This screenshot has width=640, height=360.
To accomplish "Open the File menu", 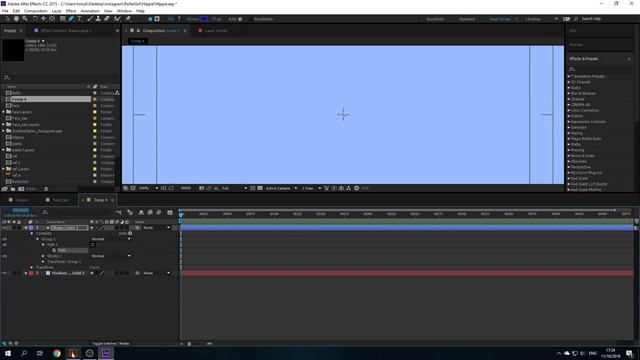I will click(x=5, y=11).
